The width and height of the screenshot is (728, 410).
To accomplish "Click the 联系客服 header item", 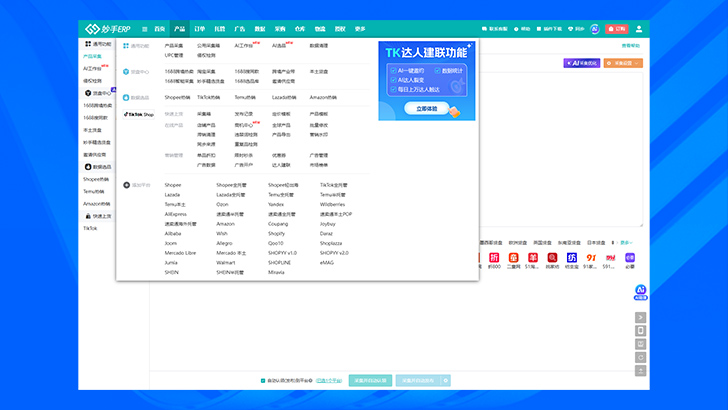I will [x=495, y=29].
